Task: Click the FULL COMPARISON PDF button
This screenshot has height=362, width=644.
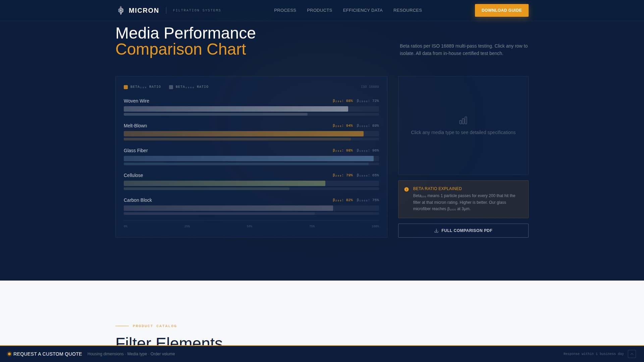Action: point(463,231)
